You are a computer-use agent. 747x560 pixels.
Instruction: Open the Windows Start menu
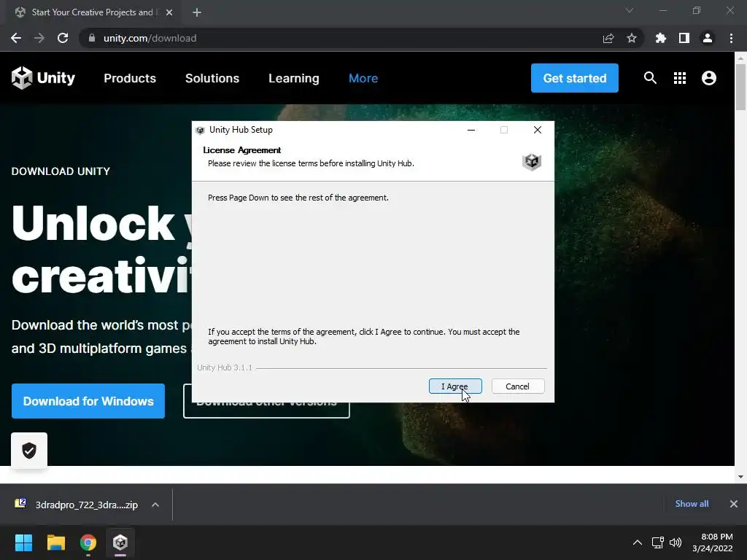[23, 542]
